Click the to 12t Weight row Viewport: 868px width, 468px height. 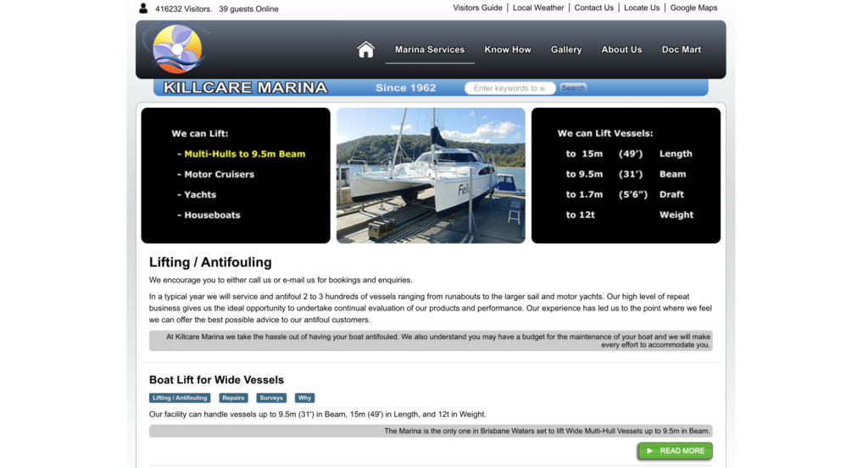click(630, 214)
